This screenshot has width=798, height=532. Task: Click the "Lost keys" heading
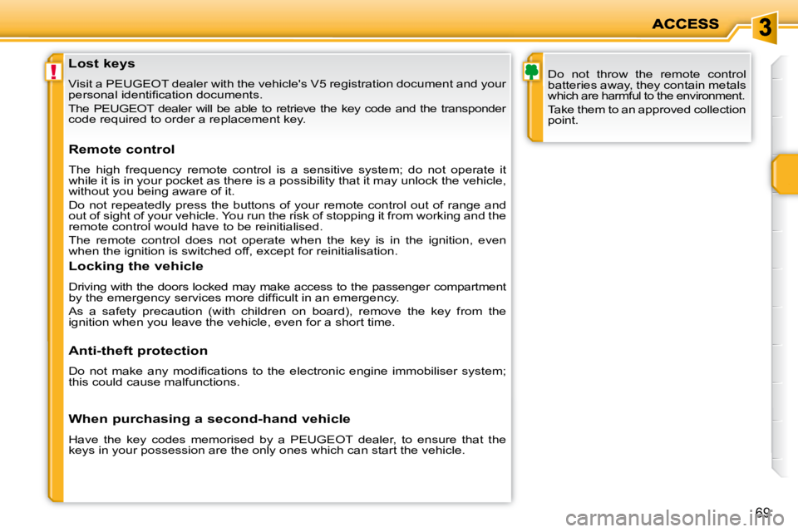click(x=101, y=64)
